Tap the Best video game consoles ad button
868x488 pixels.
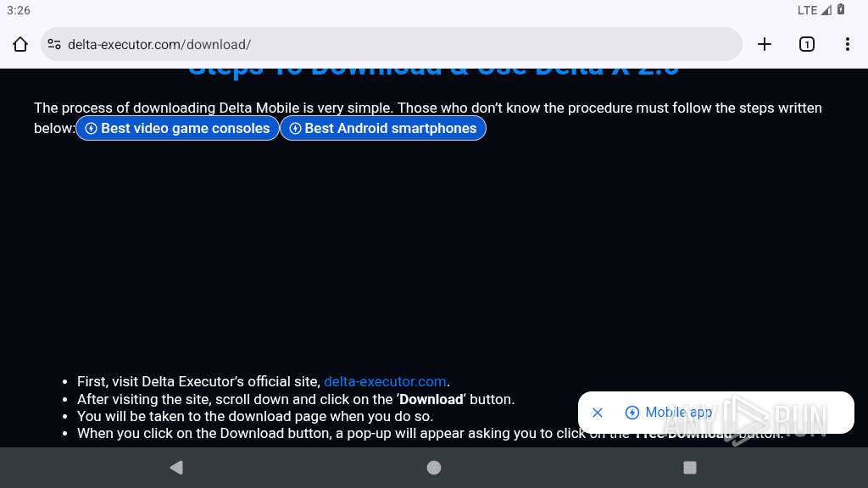(x=178, y=129)
